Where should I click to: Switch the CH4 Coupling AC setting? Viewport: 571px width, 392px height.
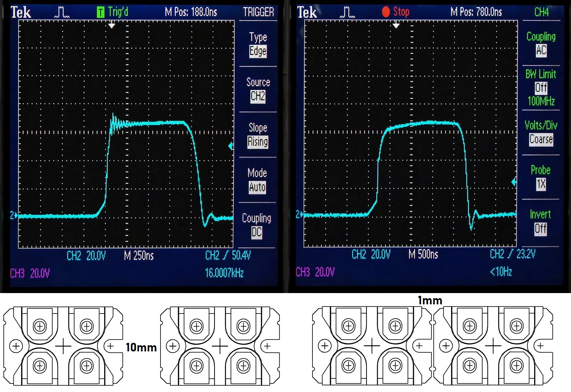coord(541,44)
